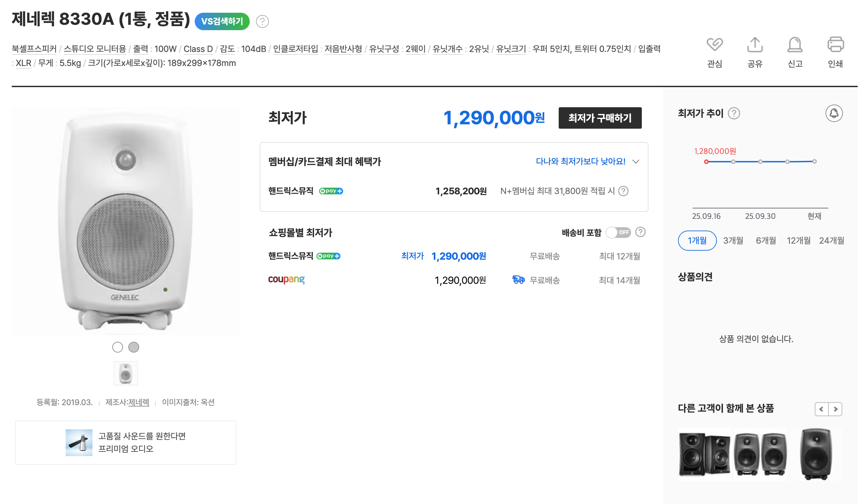Click help icon next to N+멤버십 적립

[623, 191]
